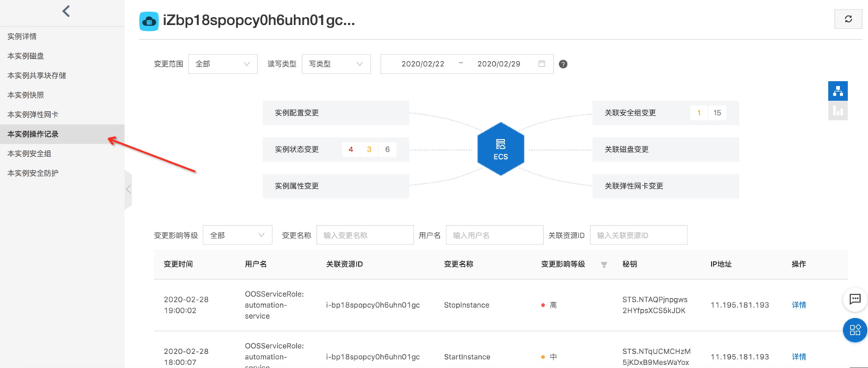Click orange count 1 in 关联安全组变更
This screenshot has height=368, width=868.
699,113
